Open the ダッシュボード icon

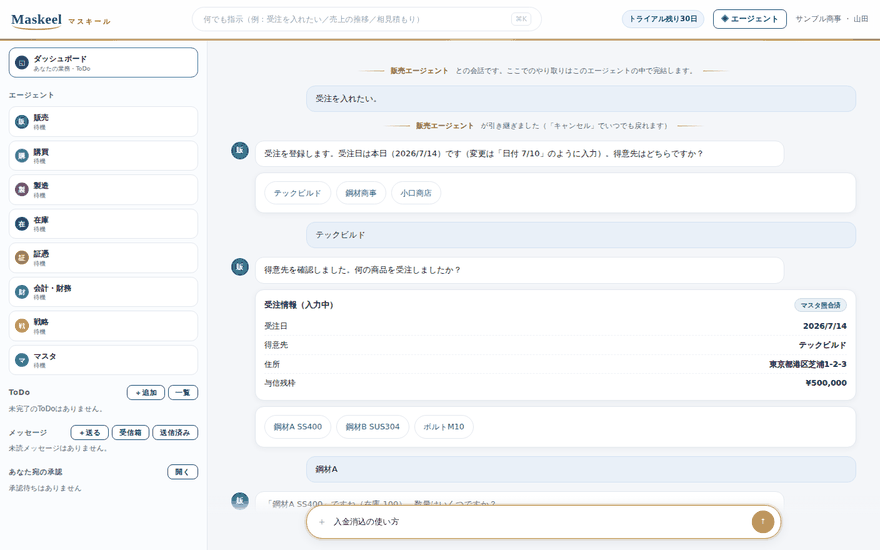pos(21,63)
